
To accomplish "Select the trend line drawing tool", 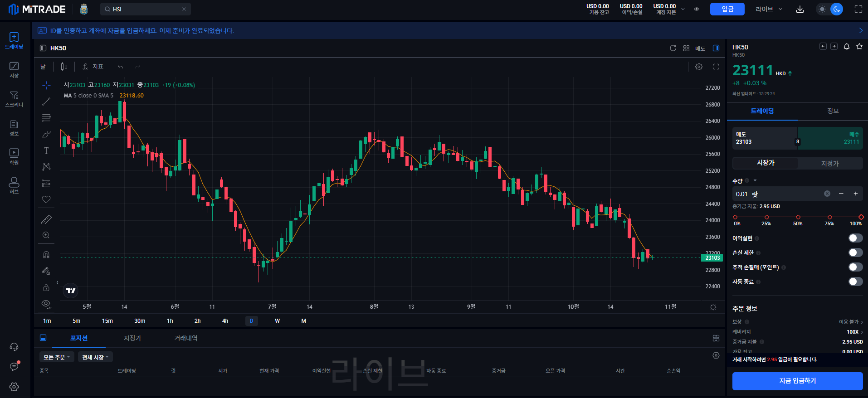I will 46,102.
